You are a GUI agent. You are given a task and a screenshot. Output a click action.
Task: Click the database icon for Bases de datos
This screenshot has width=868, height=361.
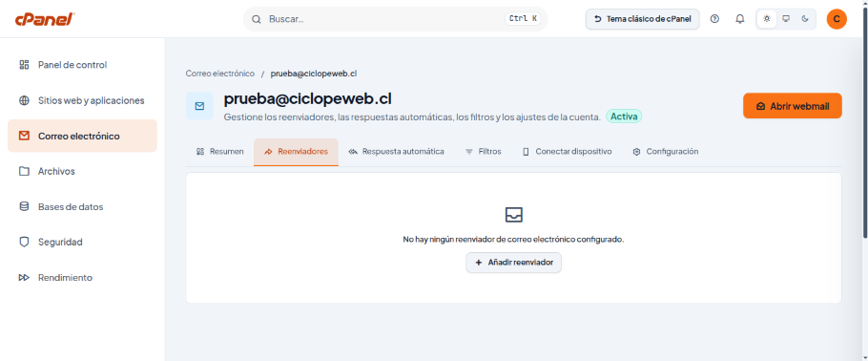24,207
